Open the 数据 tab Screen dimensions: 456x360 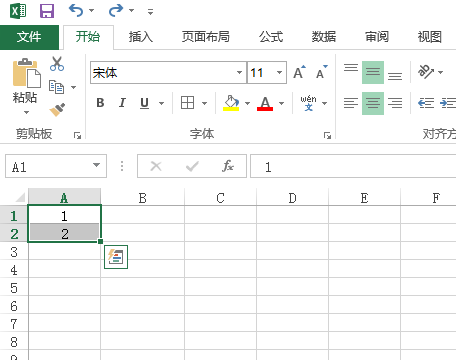pyautogui.click(x=324, y=37)
